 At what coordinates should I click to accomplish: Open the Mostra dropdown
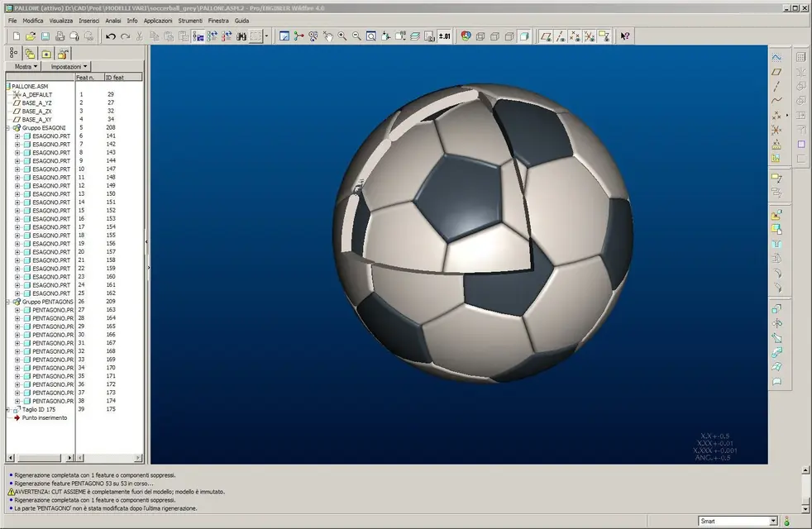point(26,66)
